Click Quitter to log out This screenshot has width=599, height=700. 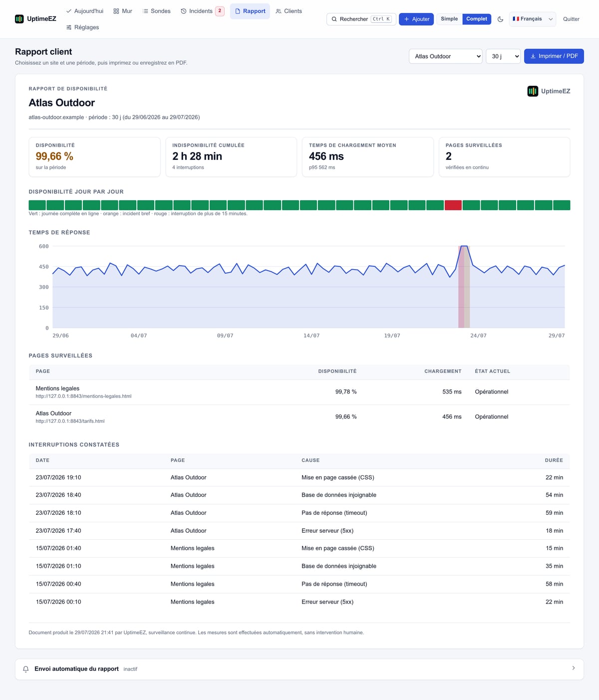click(571, 19)
